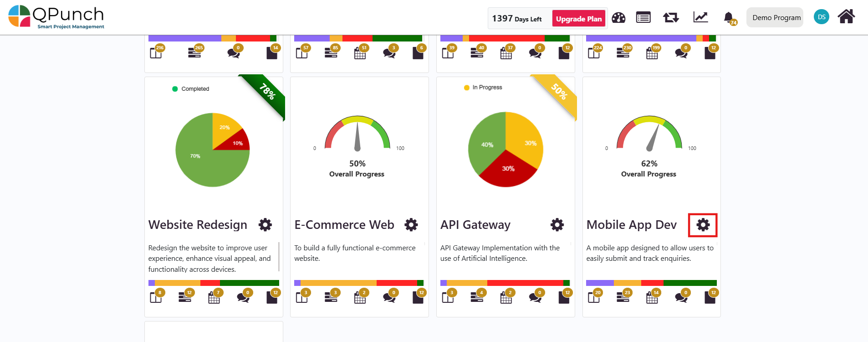This screenshot has width=868, height=342.
Task: Open Mobile App Dev task list icon
Action: pos(623,298)
